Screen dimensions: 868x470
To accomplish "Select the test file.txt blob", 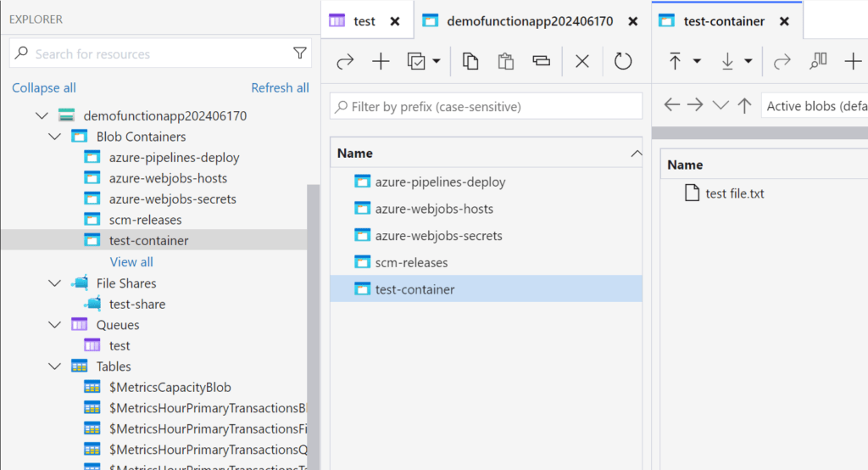I will tap(734, 193).
